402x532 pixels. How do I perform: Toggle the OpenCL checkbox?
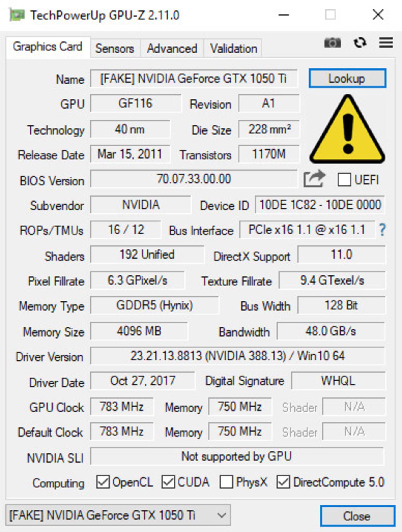click(103, 482)
